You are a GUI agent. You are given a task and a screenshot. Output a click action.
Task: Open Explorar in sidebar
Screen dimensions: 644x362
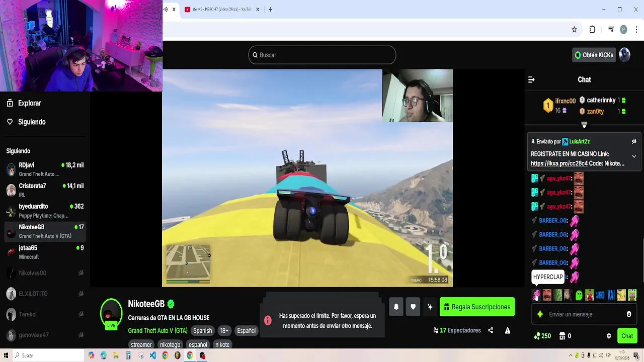pyautogui.click(x=24, y=103)
